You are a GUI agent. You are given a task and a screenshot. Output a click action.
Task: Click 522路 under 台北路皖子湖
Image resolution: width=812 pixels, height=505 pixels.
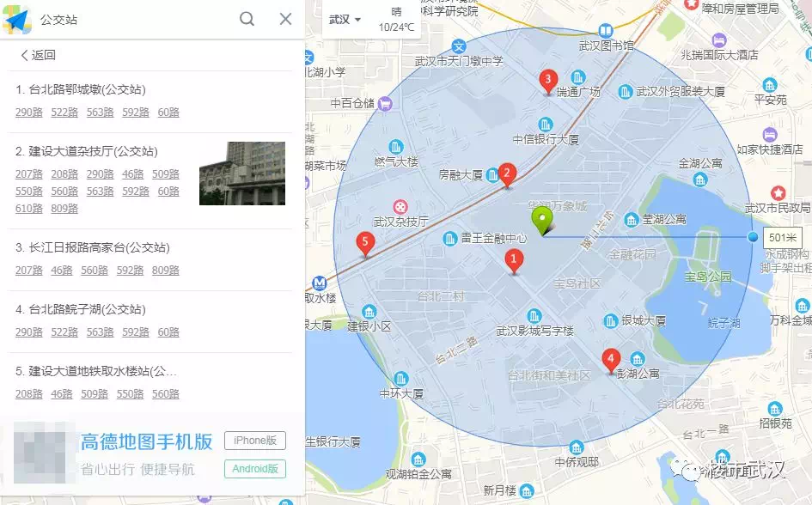pyautogui.click(x=64, y=332)
